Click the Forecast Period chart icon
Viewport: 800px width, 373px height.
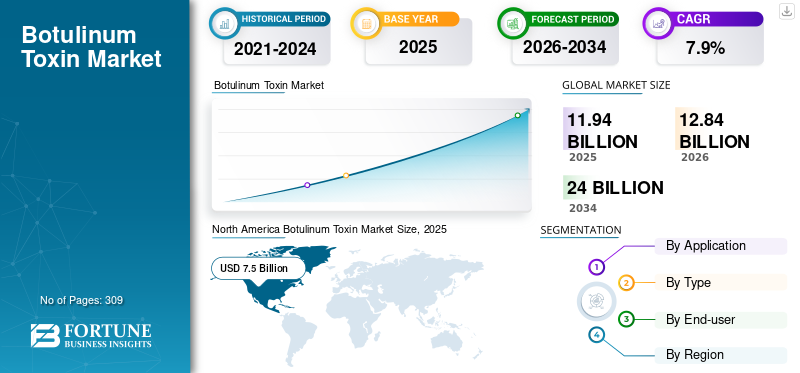click(512, 23)
